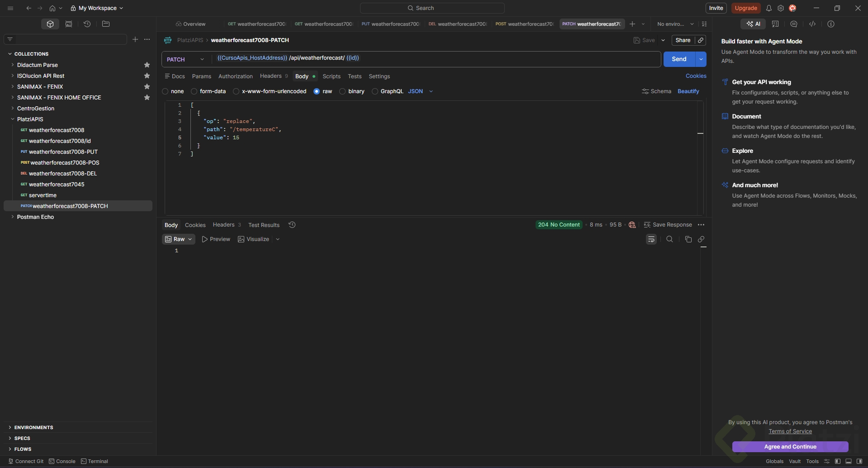Toggle favorite star for Didactum Parse
Image resolution: width=868 pixels, height=468 pixels.
tap(147, 65)
